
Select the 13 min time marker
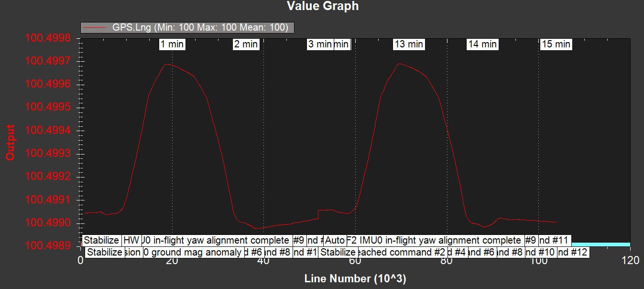click(x=409, y=44)
